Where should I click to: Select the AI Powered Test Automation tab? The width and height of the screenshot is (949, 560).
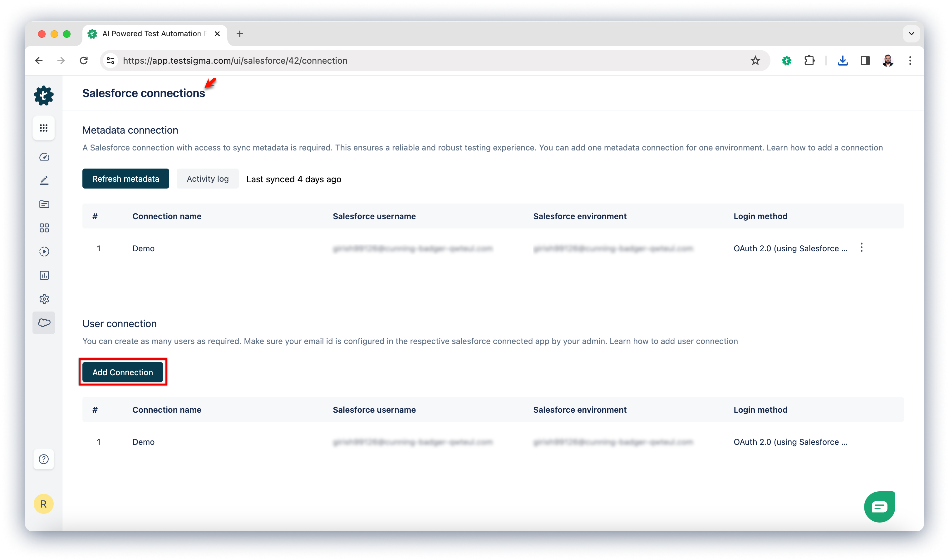[155, 34]
